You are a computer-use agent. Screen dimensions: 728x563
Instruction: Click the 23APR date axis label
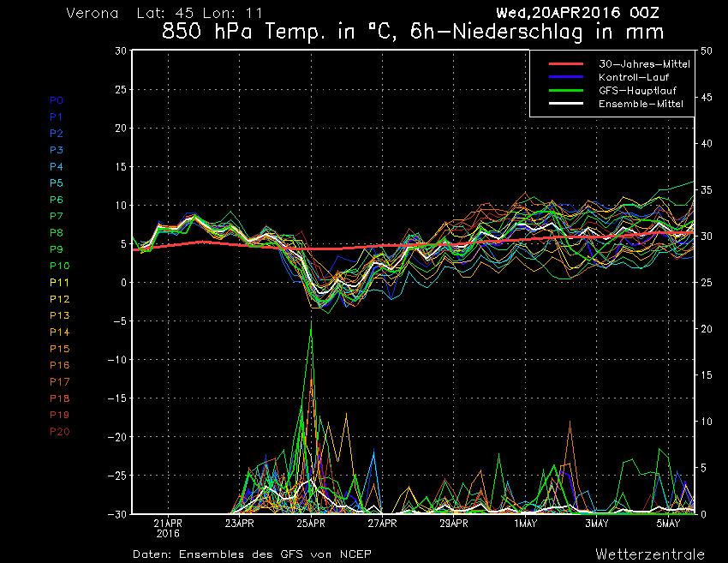[240, 524]
